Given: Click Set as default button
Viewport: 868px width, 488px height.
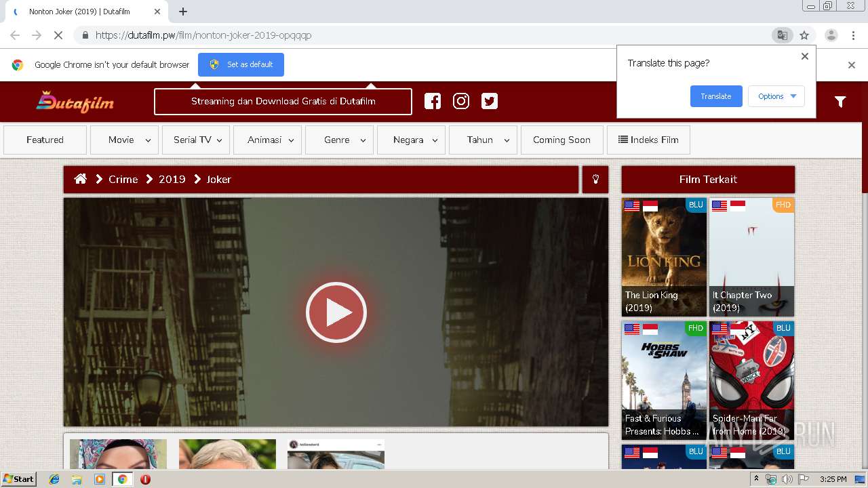Looking at the screenshot, I should pos(241,64).
